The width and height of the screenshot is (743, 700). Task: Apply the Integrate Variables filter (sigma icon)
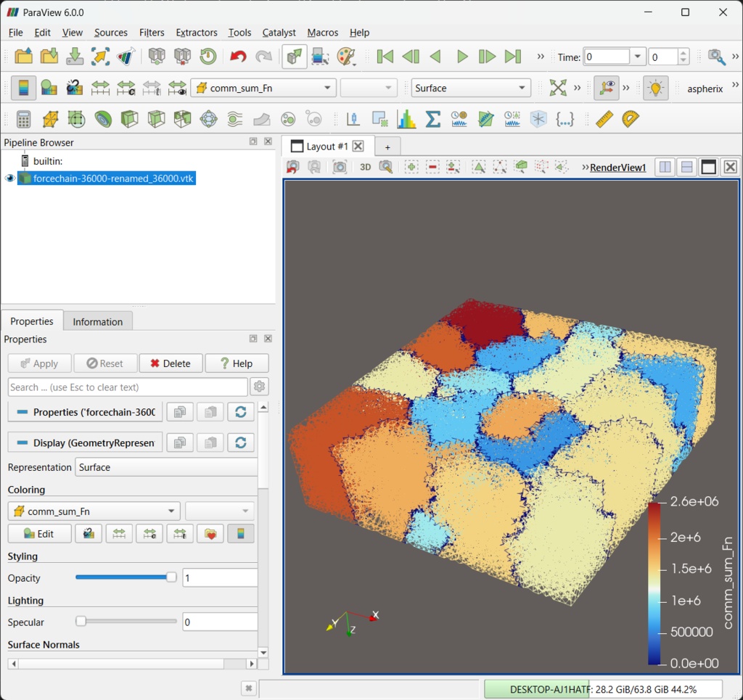(432, 118)
